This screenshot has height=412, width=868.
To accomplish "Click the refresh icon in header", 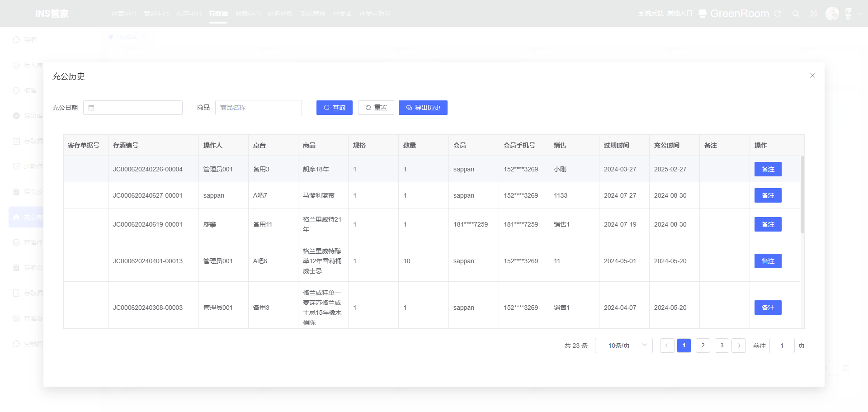I will (x=778, y=14).
